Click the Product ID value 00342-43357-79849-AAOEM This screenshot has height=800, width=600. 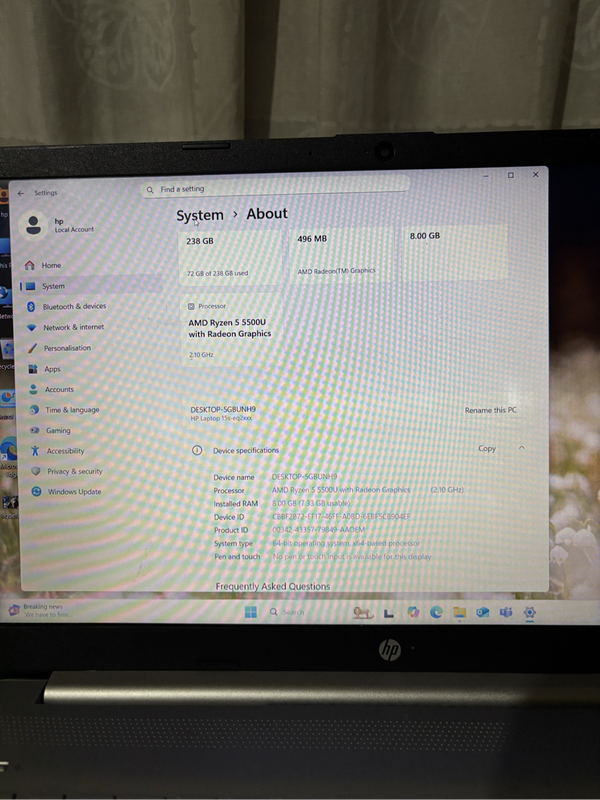click(x=319, y=530)
